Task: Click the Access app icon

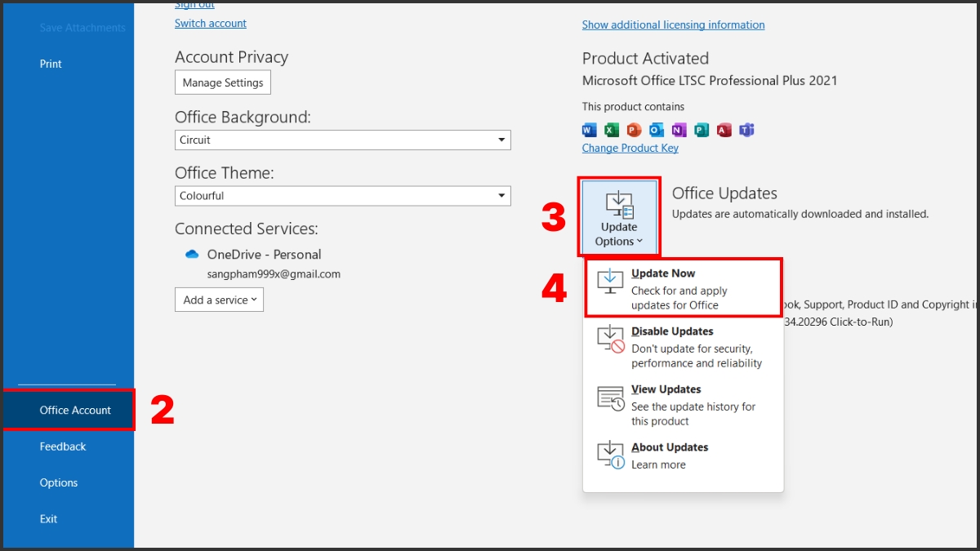Action: 724,130
